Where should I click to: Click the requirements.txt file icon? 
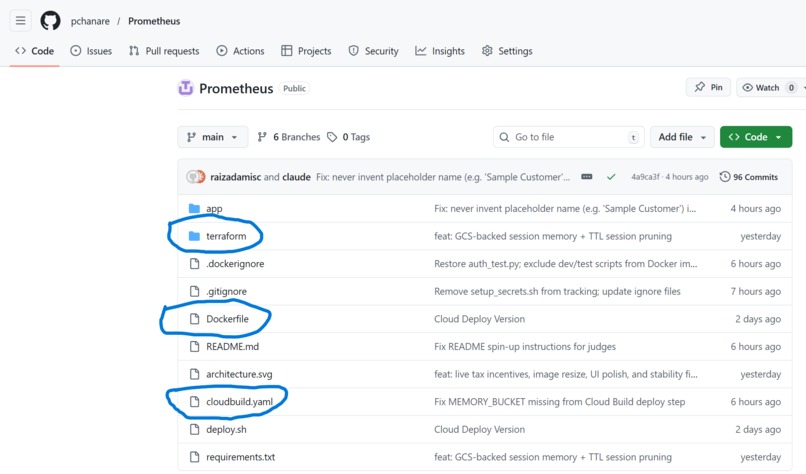point(194,457)
